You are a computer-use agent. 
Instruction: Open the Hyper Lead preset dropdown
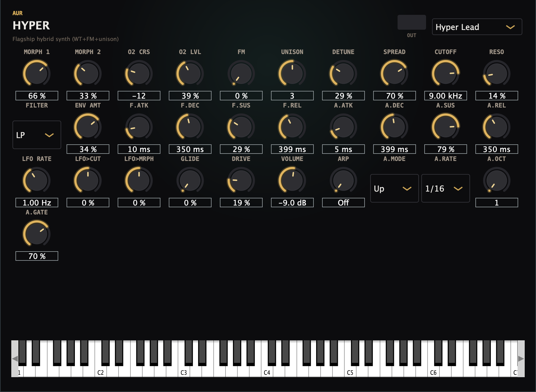(x=477, y=27)
